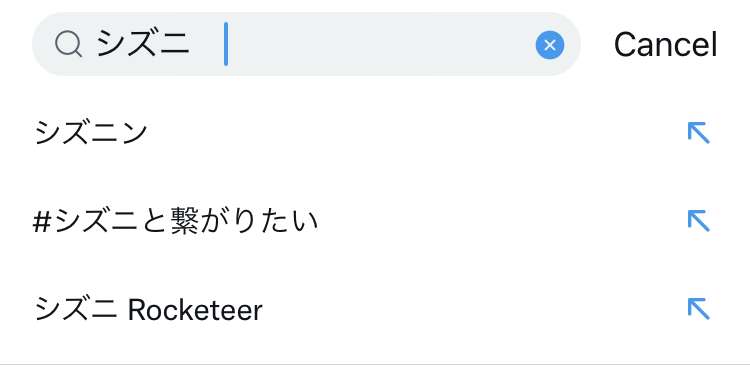Click the # symbol of the hashtag suggestion

click(42, 222)
